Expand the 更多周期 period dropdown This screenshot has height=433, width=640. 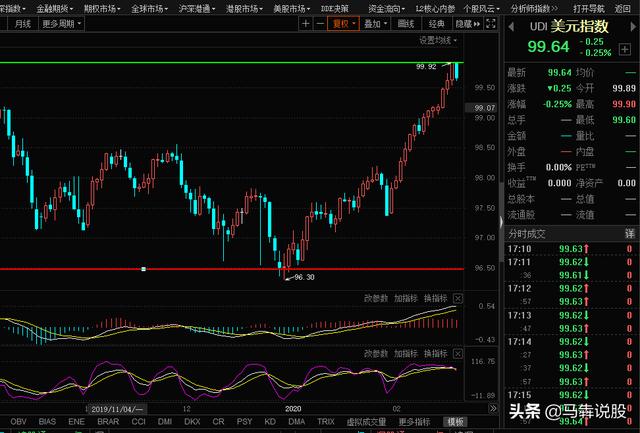point(64,22)
